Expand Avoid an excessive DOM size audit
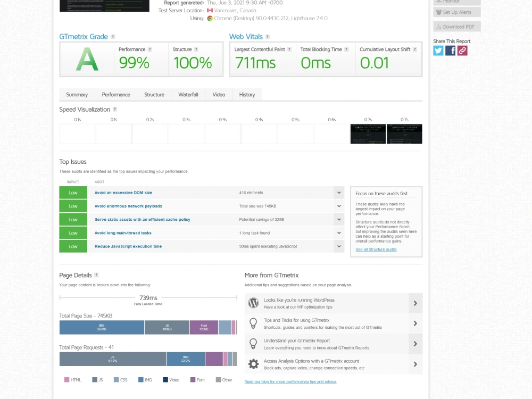Screen dimensions: 532x399 point(338,193)
